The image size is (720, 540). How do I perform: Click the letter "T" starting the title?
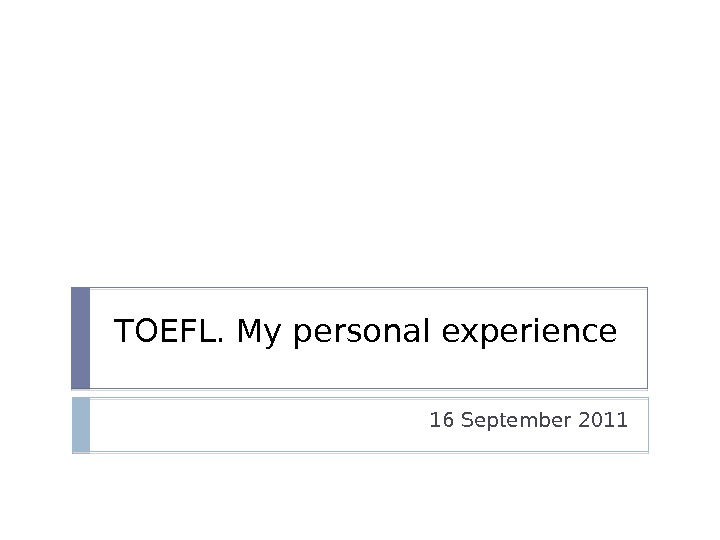[x=125, y=331]
